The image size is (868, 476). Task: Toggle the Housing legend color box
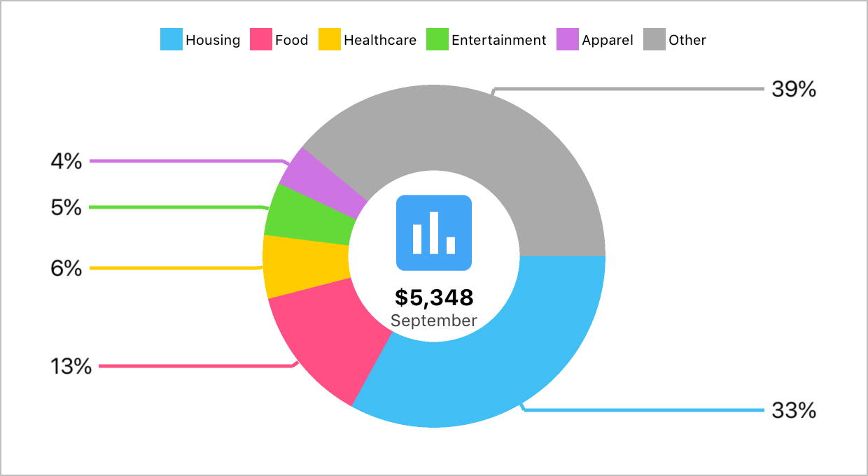pyautogui.click(x=171, y=40)
